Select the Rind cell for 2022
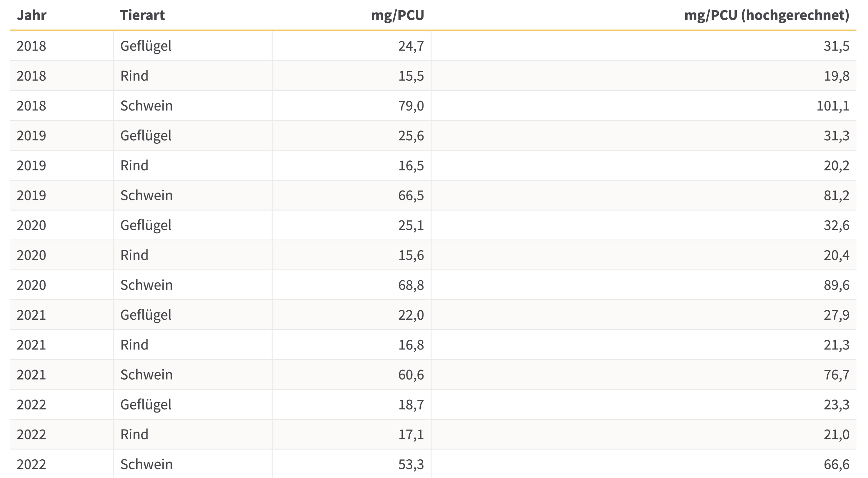868x478 pixels. click(134, 434)
